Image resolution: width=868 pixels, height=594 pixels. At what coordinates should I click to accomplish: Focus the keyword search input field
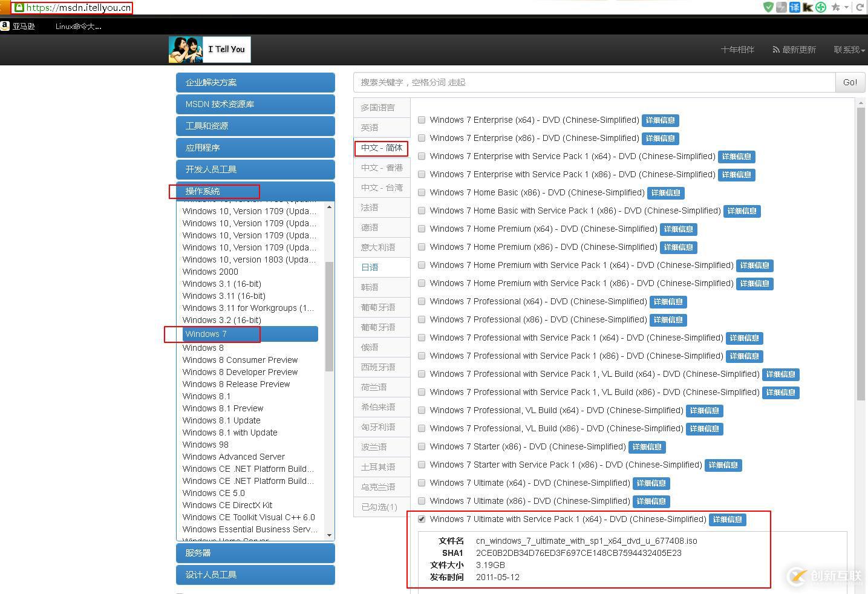594,82
